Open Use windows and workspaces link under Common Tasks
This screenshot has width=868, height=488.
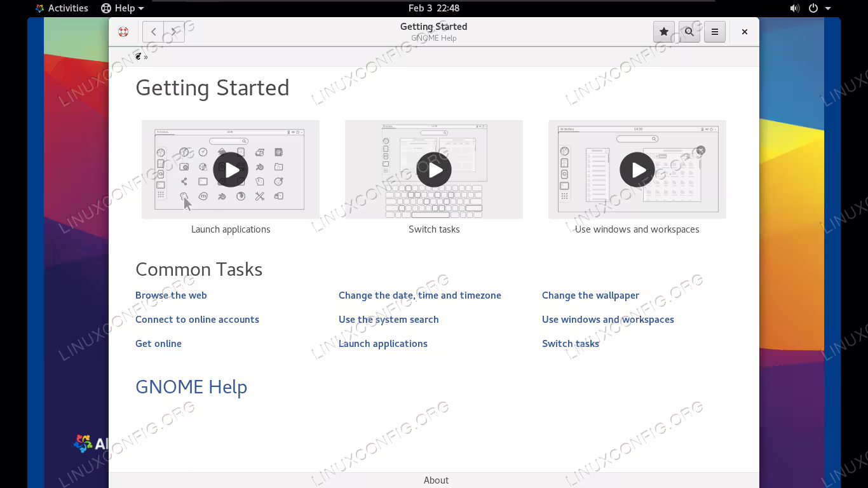[608, 320]
